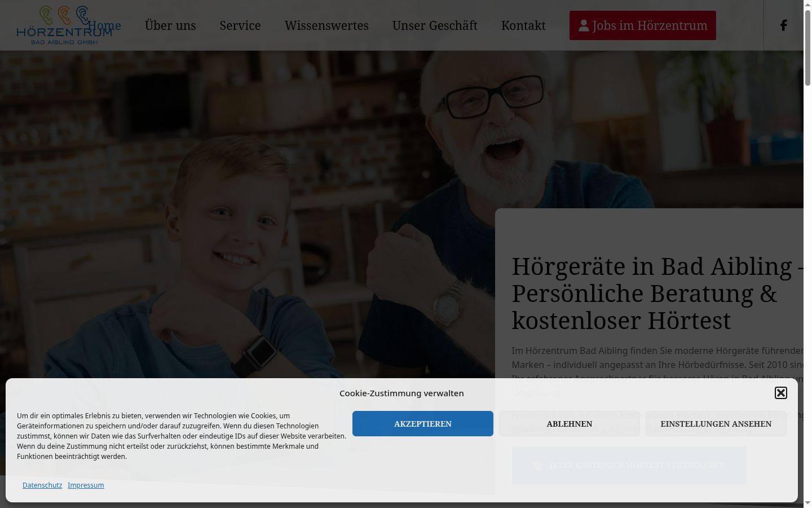
Task: Click the Cookie-Zustimmung verwalten heading
Action: 401,393
